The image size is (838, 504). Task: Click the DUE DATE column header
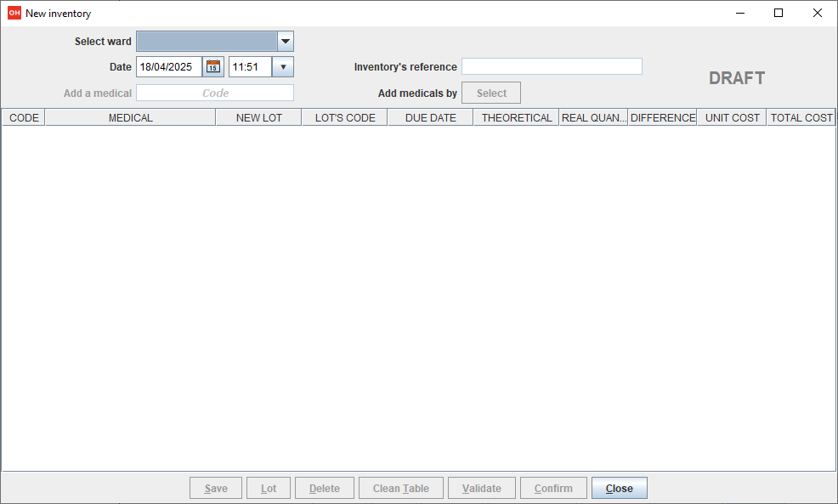pos(430,118)
